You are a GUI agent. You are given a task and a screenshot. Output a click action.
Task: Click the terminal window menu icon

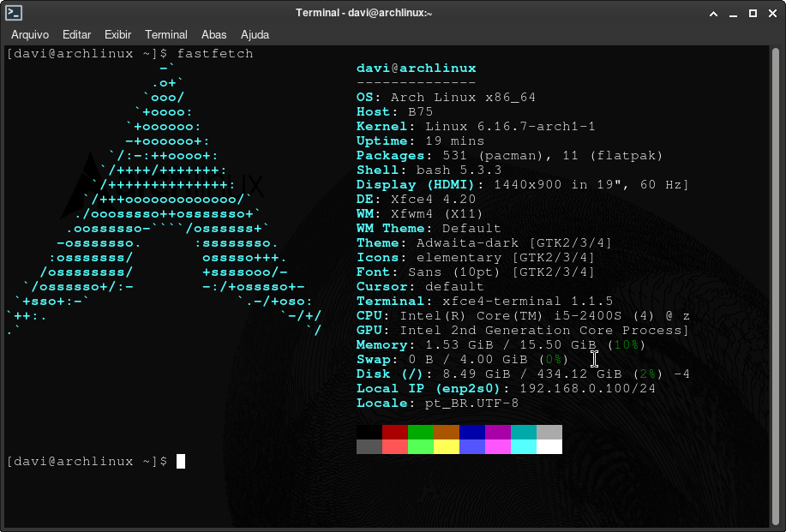click(14, 12)
